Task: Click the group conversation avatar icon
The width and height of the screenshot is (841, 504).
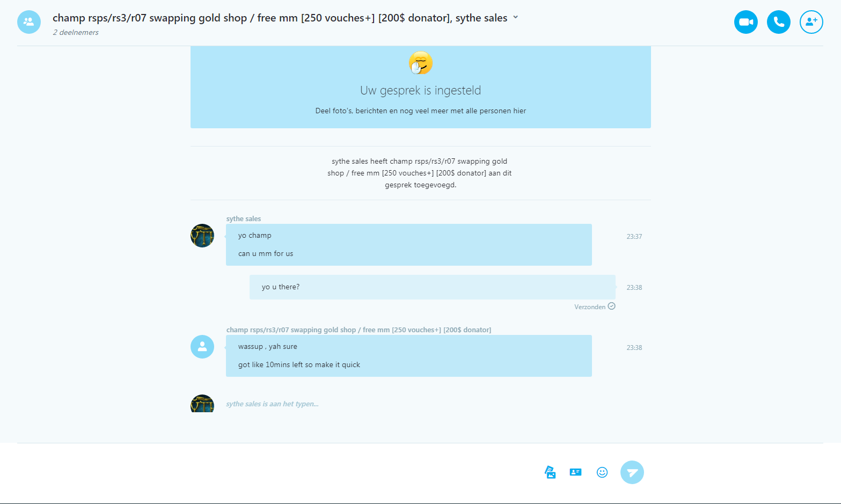Action: pyautogui.click(x=29, y=22)
